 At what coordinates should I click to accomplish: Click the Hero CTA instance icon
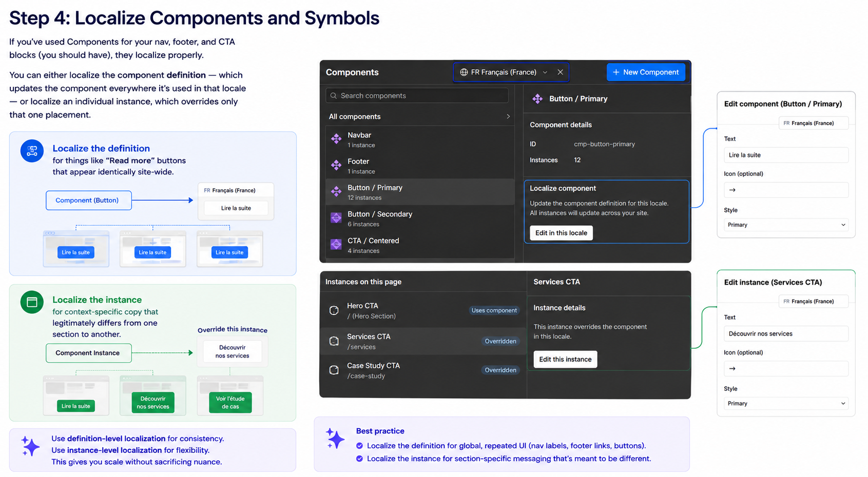(334, 310)
